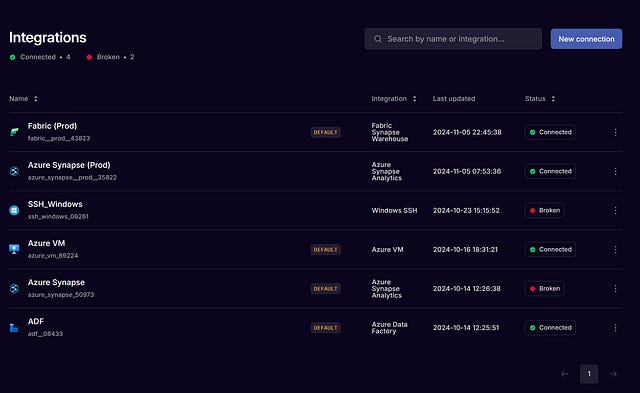Image resolution: width=640 pixels, height=393 pixels.
Task: Click the Connected status badge for Azure Synapse (Prod)
Action: (550, 171)
